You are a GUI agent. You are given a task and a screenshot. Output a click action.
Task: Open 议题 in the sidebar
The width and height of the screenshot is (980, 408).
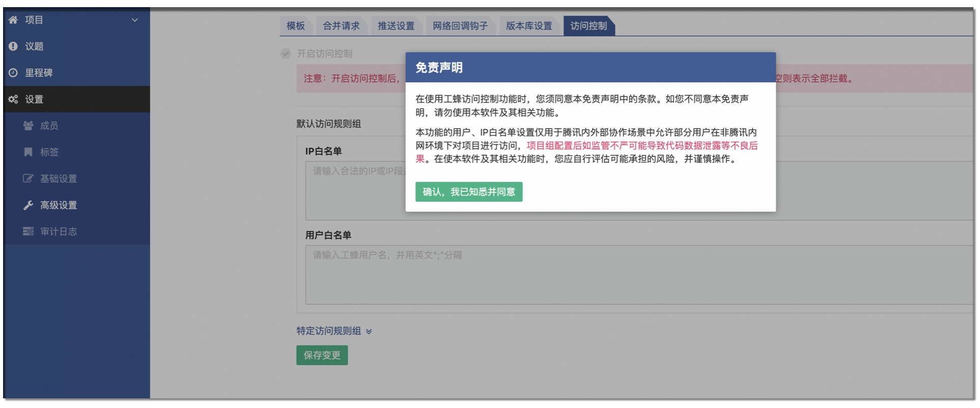coord(77,46)
